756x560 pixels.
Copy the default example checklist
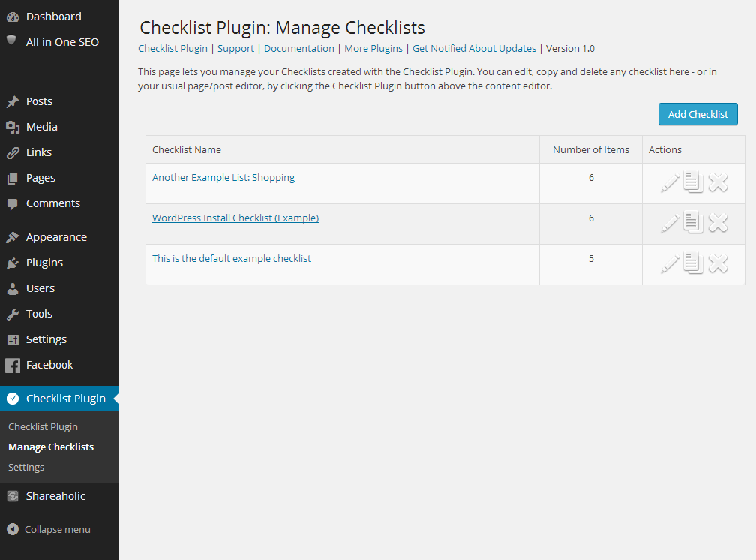pos(693,263)
